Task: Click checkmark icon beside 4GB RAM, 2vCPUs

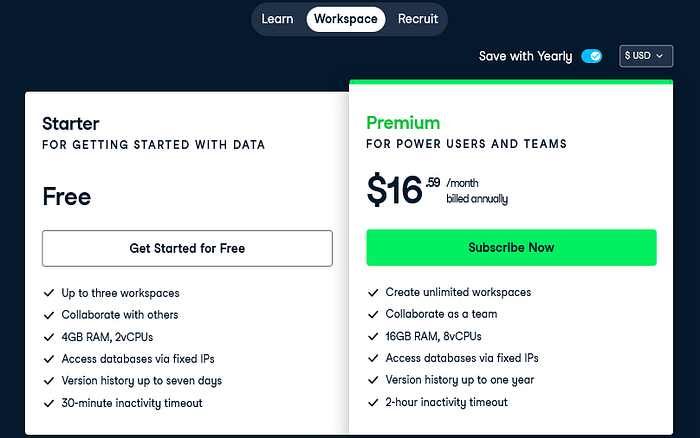Action: pos(49,337)
